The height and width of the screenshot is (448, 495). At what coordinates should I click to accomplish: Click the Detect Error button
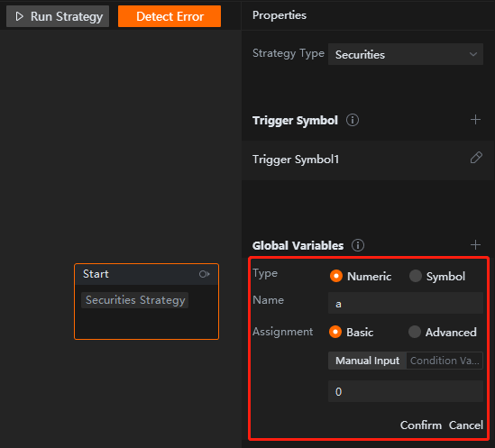point(170,16)
